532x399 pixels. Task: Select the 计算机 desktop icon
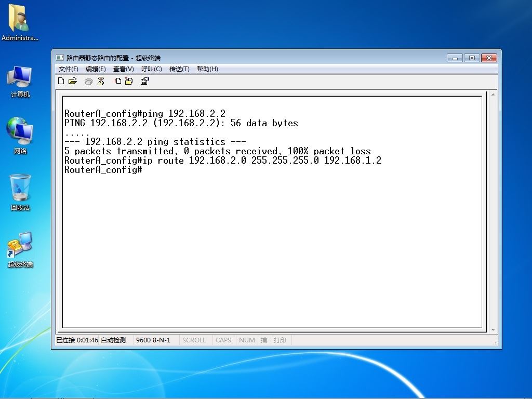tap(20, 82)
